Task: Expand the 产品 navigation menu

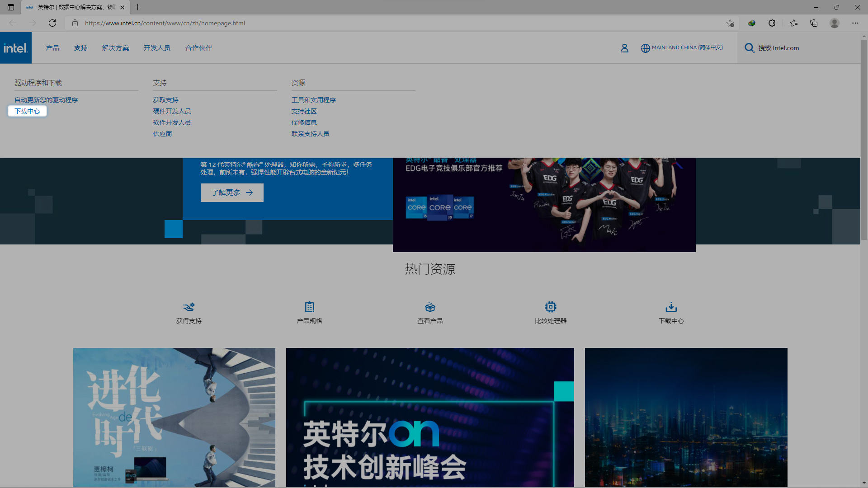Action: 52,48
